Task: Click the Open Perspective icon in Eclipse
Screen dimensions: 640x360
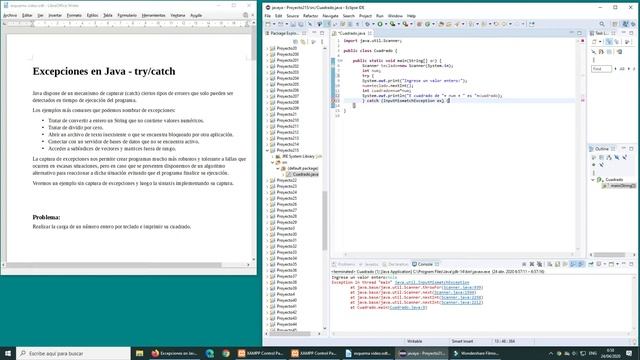Action: pos(615,24)
